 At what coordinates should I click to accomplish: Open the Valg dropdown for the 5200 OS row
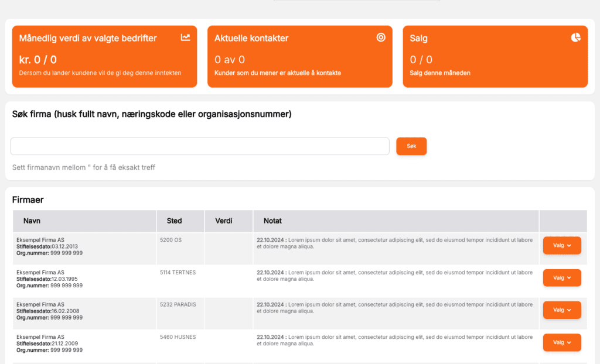click(x=561, y=246)
